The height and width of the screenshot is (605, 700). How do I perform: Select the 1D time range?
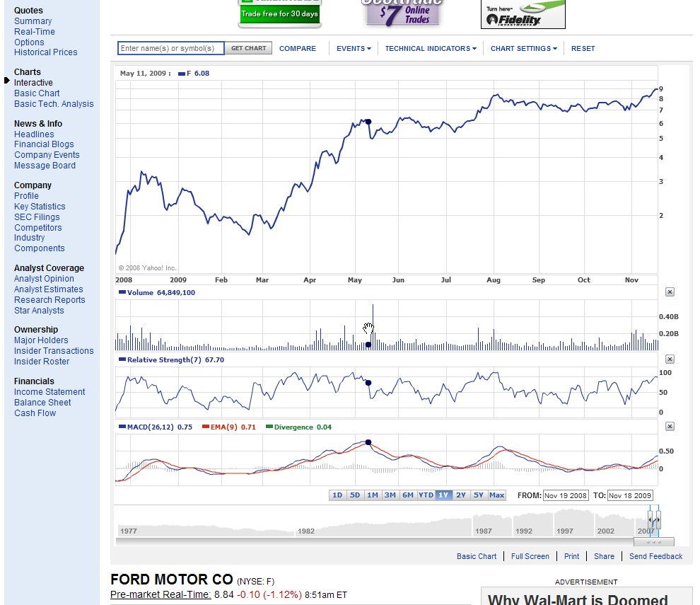(337, 495)
